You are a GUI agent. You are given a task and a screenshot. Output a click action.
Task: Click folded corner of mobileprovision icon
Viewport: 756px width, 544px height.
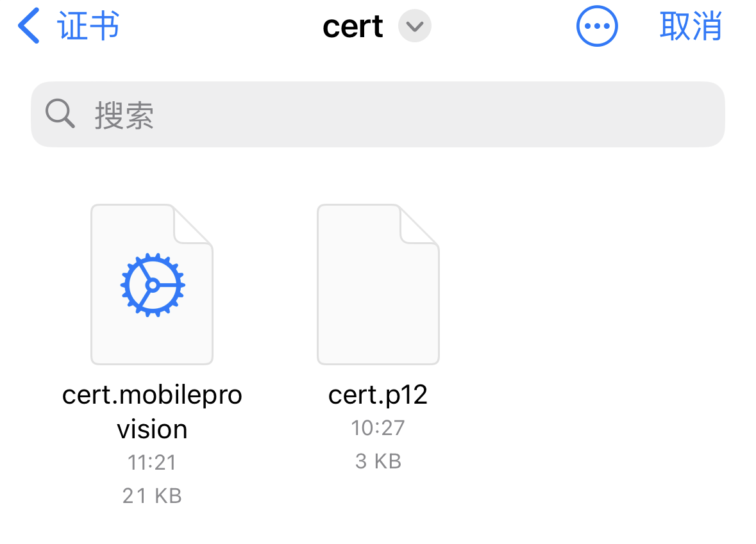tap(192, 224)
